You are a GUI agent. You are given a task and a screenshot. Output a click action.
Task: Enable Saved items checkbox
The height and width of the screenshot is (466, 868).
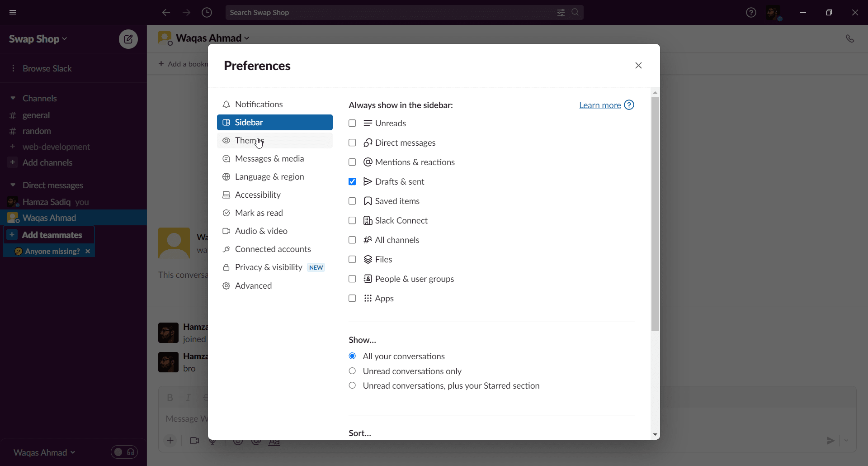(x=352, y=201)
